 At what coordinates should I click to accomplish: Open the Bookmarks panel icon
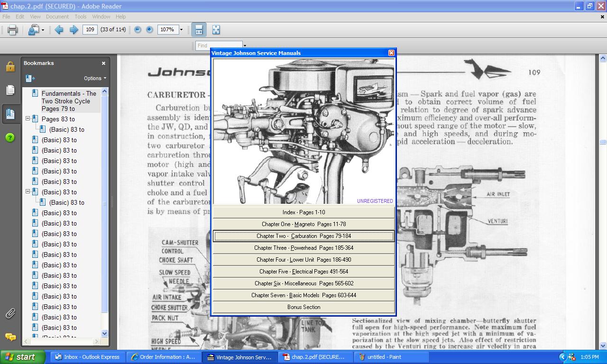9,114
